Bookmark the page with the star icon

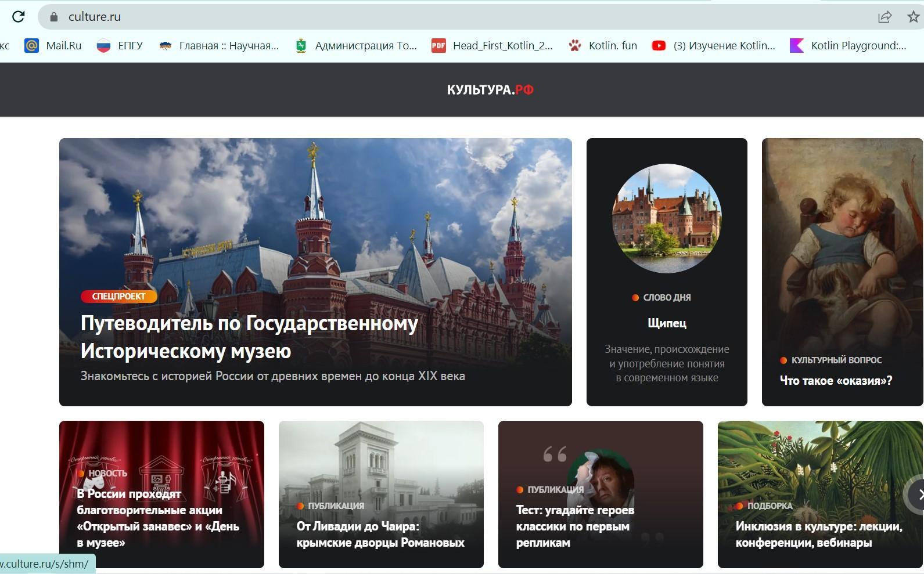point(914,17)
